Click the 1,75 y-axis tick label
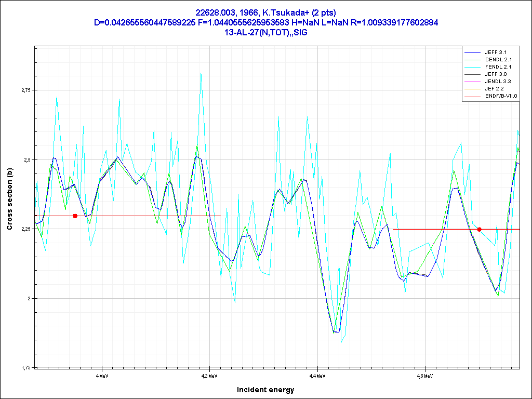Screen dimensions: 532x399 point(26,368)
